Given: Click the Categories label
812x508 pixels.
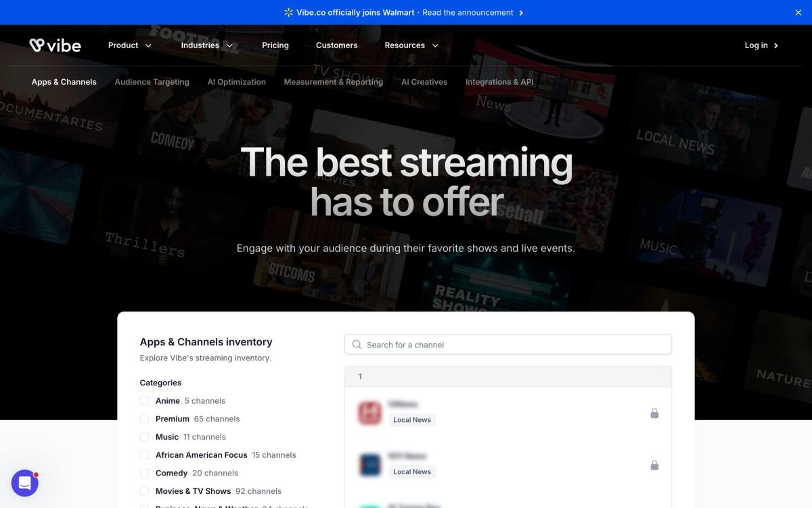Looking at the screenshot, I should 161,383.
